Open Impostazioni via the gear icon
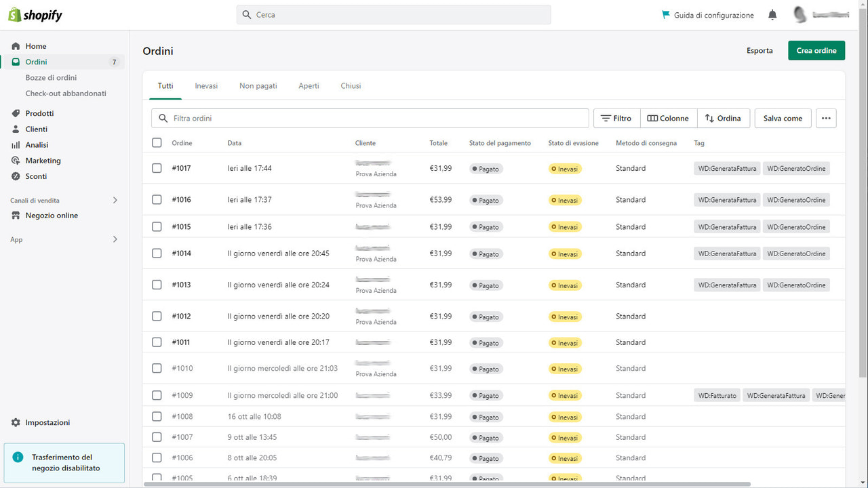The image size is (868, 488). click(16, 422)
